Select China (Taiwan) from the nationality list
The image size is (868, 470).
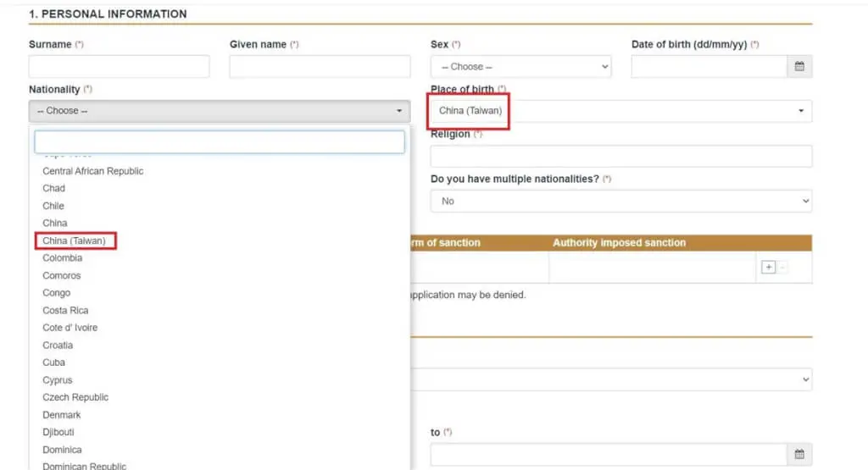pyautogui.click(x=75, y=241)
